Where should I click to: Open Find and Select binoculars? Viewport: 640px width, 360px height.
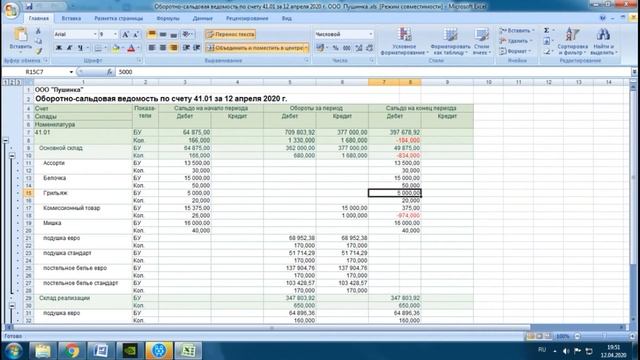click(603, 41)
